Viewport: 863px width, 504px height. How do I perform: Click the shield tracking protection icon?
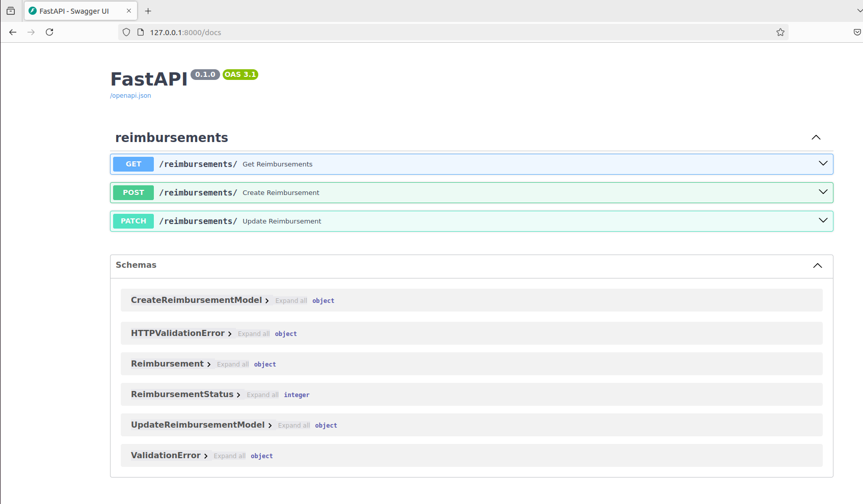coord(126,32)
